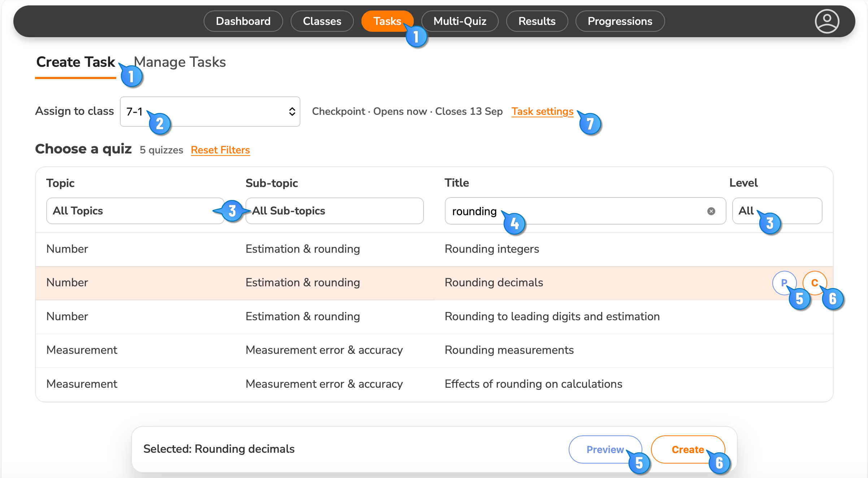Viewport: 868px width, 478px height.
Task: Select Effects of rounding on calculations
Action: [533, 384]
